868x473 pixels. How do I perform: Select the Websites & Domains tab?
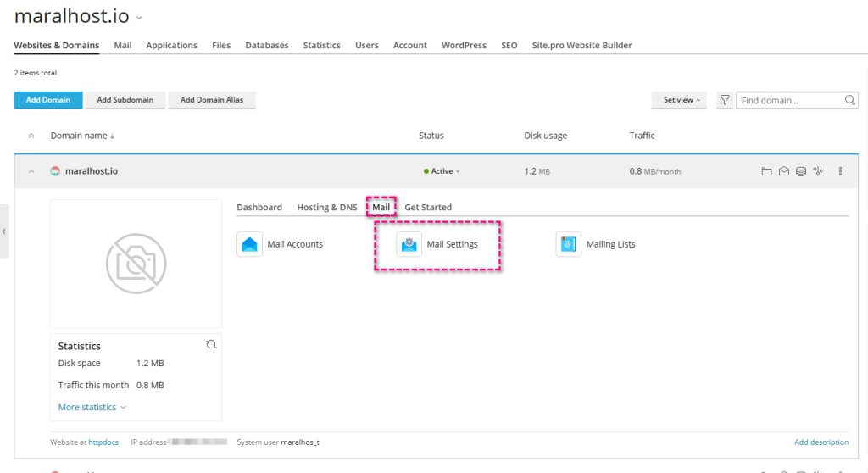coord(57,46)
